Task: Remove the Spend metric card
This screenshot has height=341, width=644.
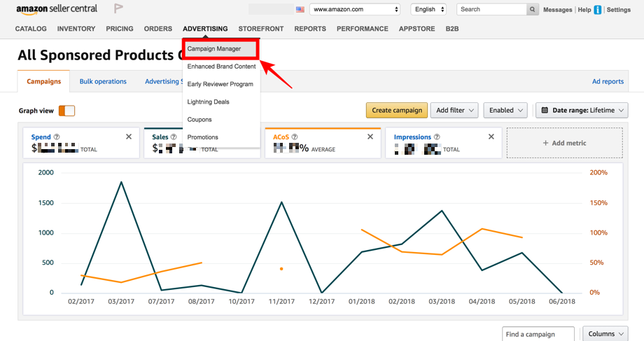Action: point(129,137)
